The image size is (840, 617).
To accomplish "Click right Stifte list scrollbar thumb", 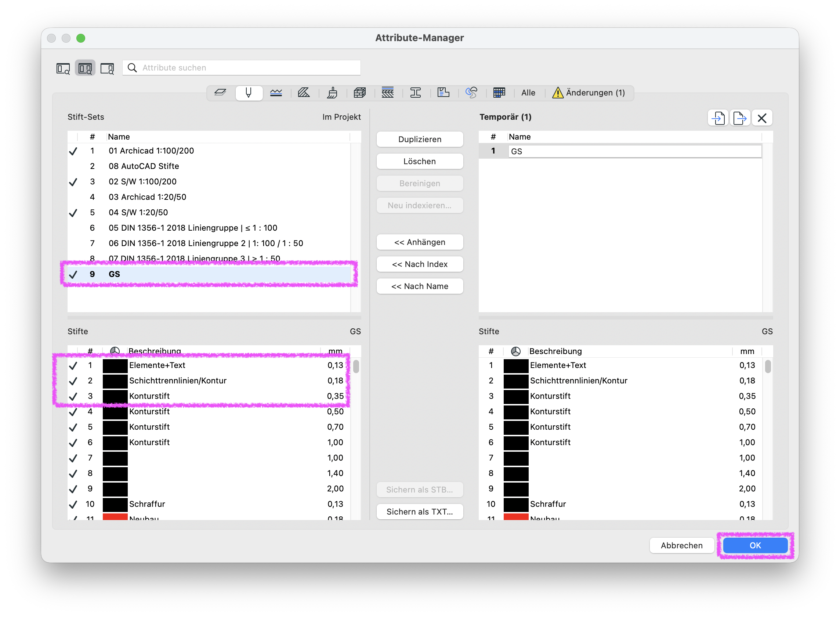I will tap(768, 367).
